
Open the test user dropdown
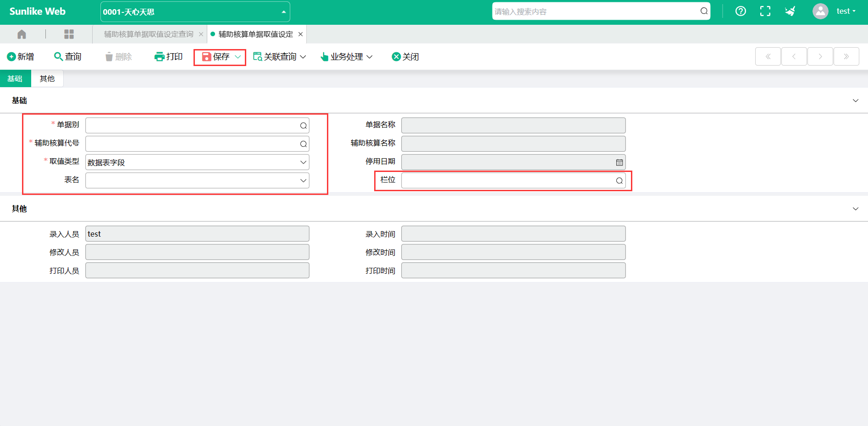point(846,11)
